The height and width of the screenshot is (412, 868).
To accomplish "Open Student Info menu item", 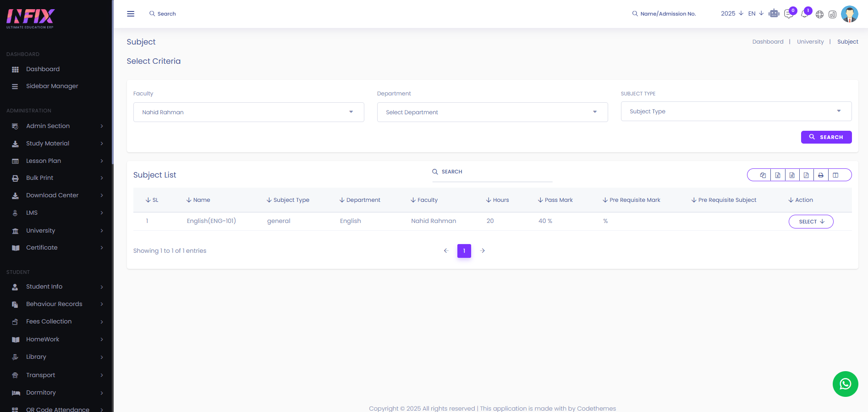I will (x=57, y=287).
